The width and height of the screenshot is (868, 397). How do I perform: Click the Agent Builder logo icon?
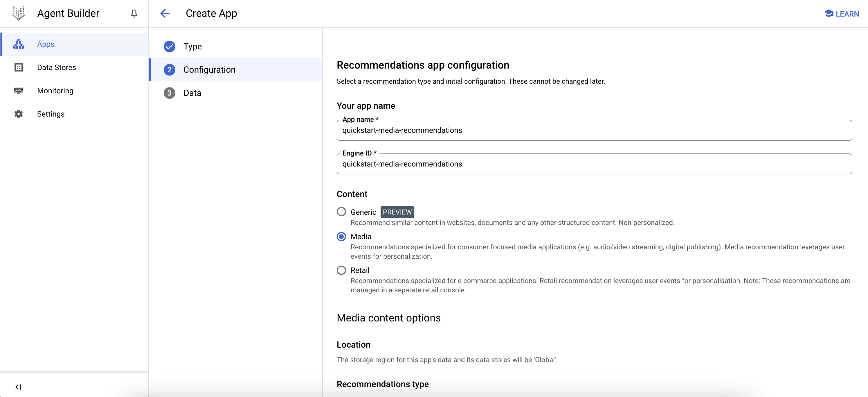19,13
